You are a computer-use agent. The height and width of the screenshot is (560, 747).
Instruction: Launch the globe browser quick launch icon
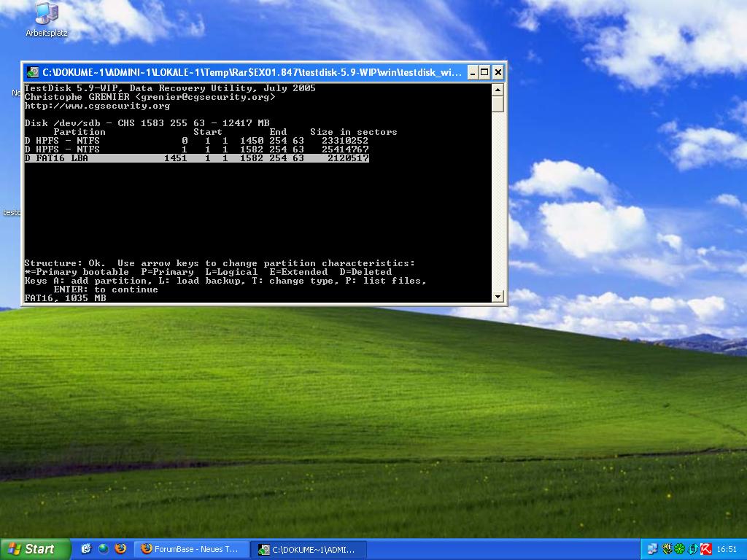pos(104,549)
